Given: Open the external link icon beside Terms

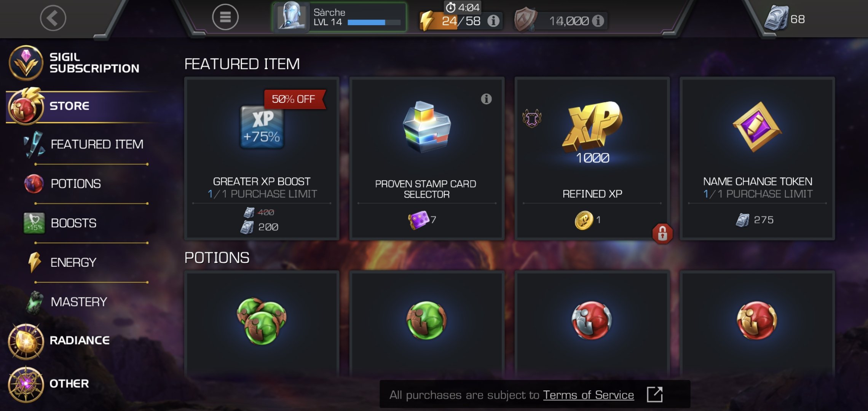Looking at the screenshot, I should tap(655, 395).
